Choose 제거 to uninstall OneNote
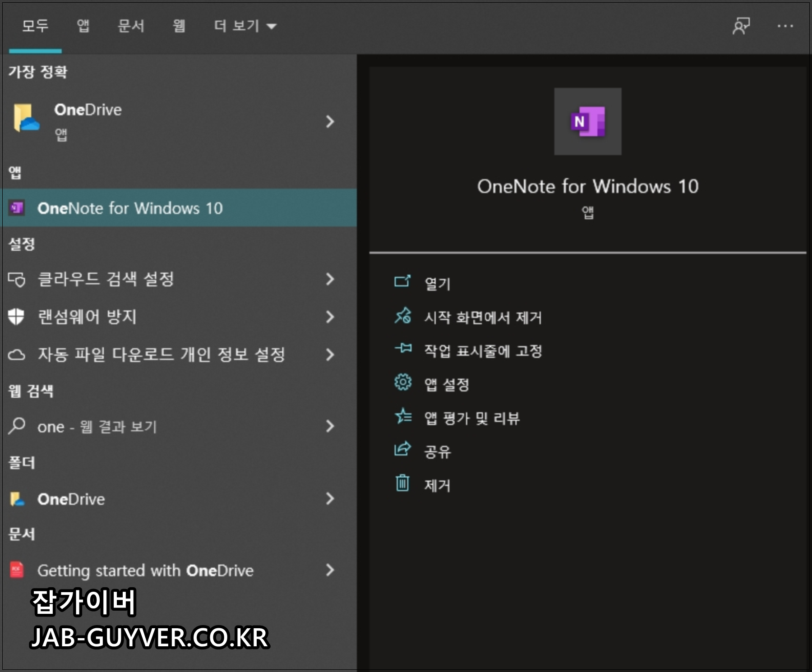The image size is (812, 672). coord(438,486)
